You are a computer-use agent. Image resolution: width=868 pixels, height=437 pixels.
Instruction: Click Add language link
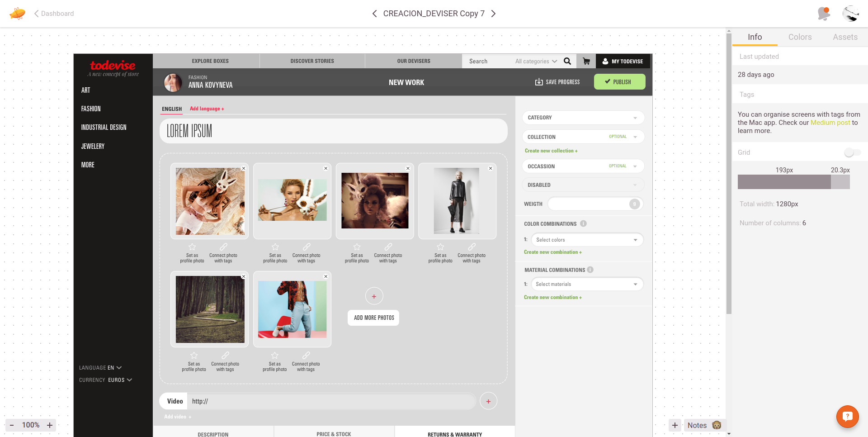[x=207, y=109]
